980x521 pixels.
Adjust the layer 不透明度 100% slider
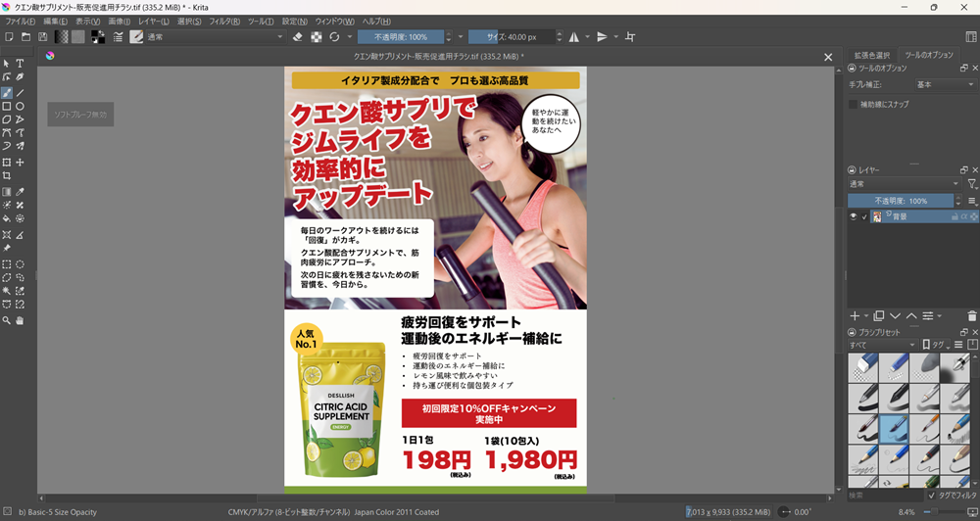[901, 201]
